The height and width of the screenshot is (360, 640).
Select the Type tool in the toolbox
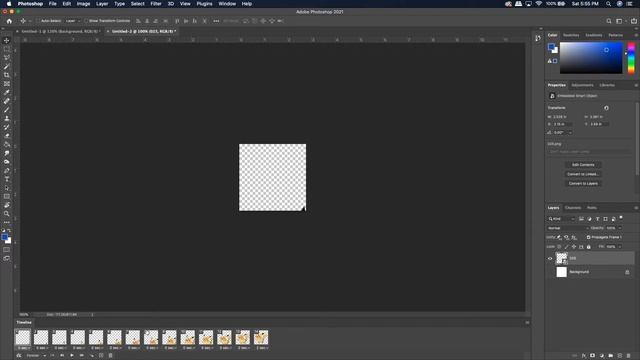pyautogui.click(x=7, y=179)
